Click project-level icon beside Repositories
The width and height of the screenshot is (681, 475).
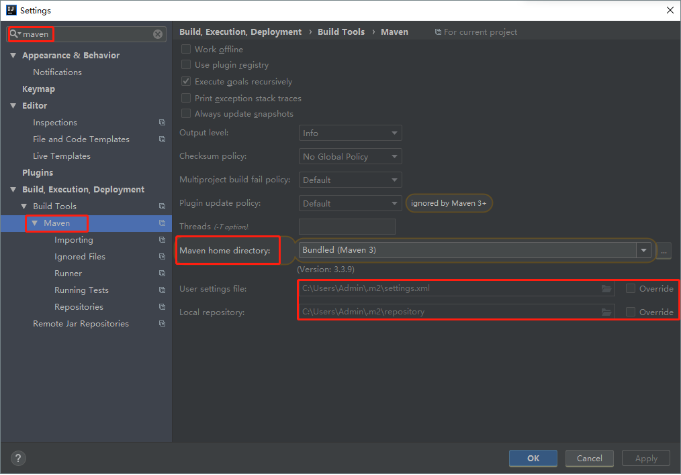pyautogui.click(x=162, y=307)
